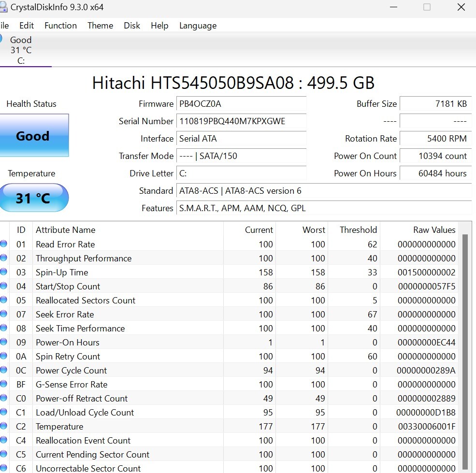
Task: Click the blue status icon for Read Error Rate
Action: (3, 244)
